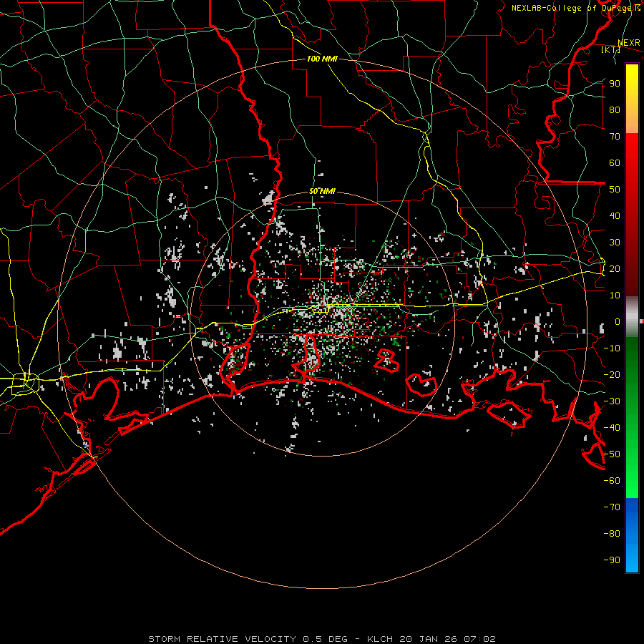Click the -30 scale value

pos(612,401)
